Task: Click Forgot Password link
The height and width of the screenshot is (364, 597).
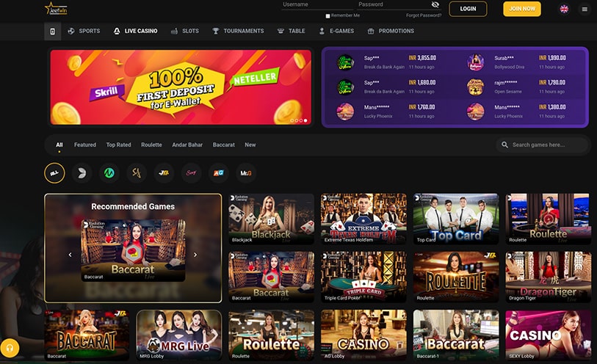Action: coord(424,15)
